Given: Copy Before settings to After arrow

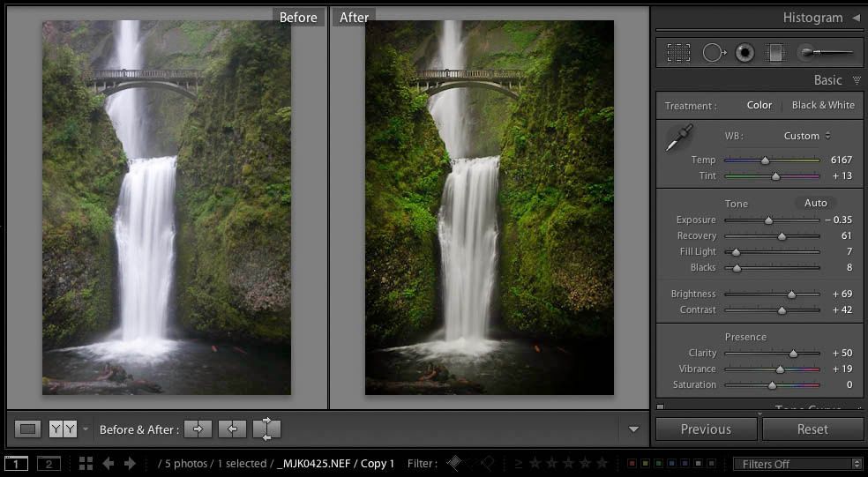Looking at the screenshot, I should [198, 429].
